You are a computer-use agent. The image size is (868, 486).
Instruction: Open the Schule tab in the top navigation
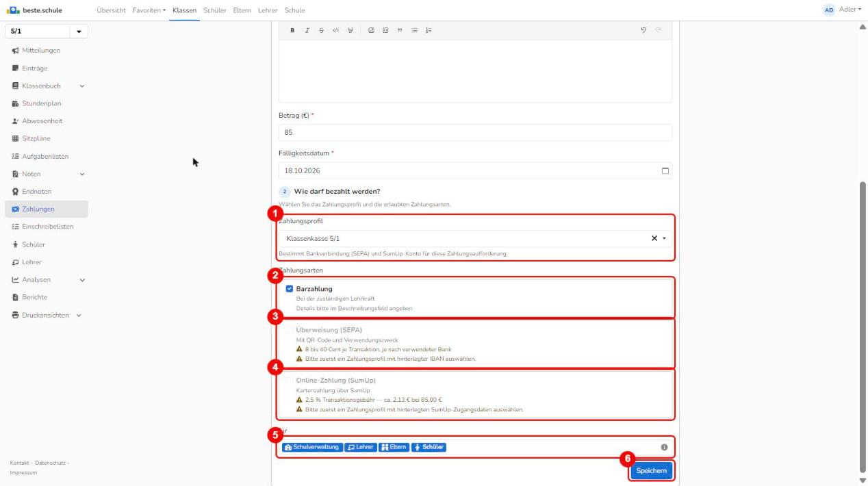click(294, 10)
